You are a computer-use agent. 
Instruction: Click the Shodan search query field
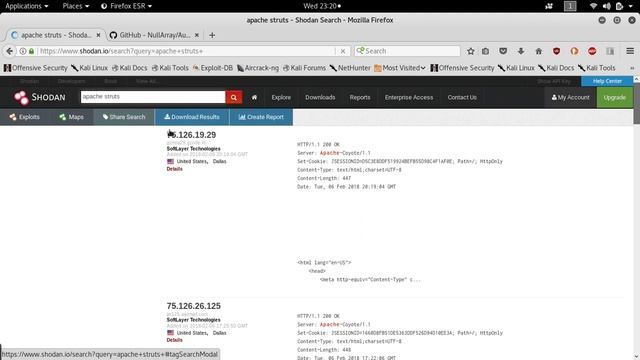153,97
